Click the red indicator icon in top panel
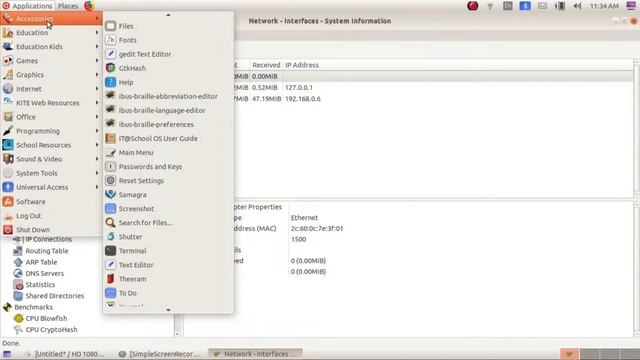Viewport: 640px width, 360px height. coord(473,6)
